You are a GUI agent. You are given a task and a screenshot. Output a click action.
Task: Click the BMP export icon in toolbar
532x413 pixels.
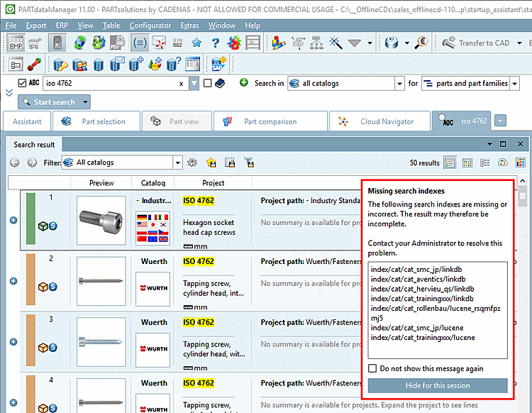tap(16, 43)
